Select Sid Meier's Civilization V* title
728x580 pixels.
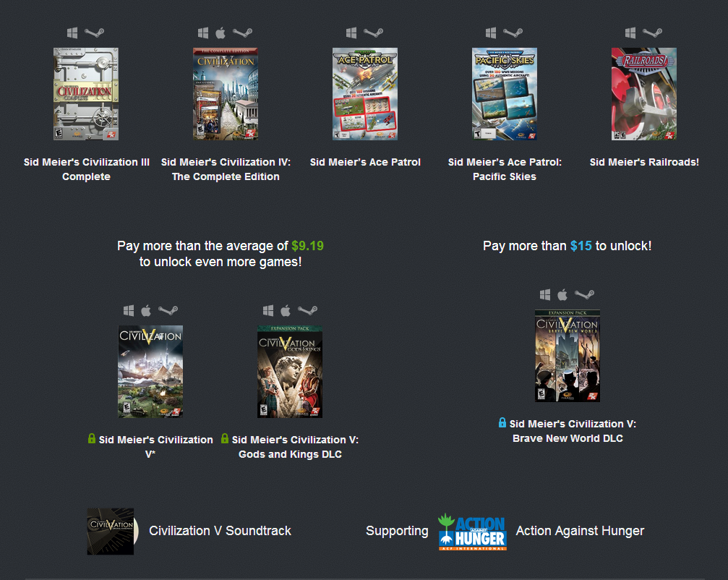[155, 447]
